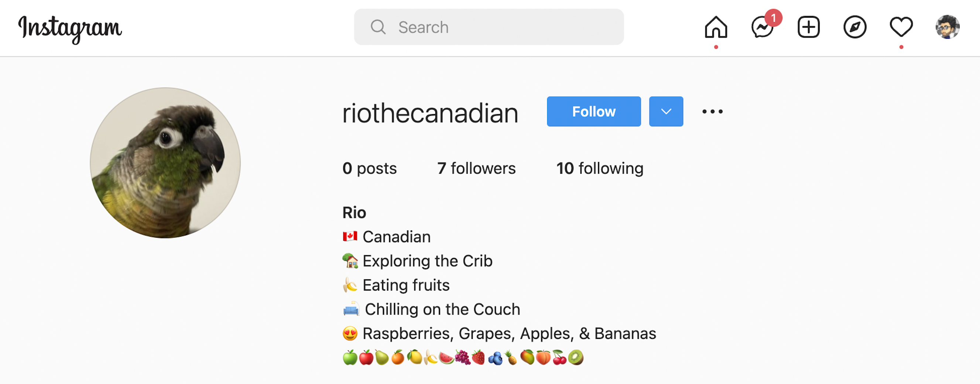Expand suggested accounts chevron button
The image size is (980, 384).
(666, 112)
